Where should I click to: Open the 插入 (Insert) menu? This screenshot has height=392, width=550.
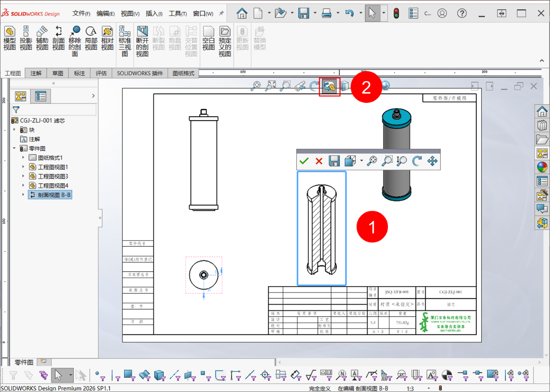154,13
